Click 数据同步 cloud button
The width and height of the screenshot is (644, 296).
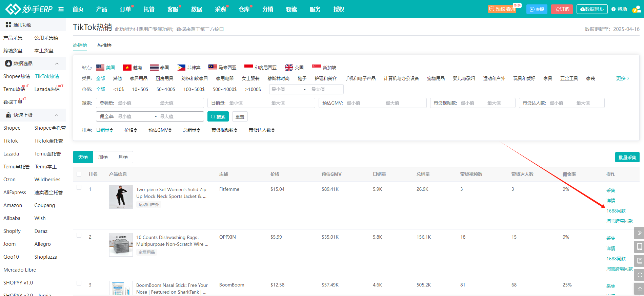592,9
